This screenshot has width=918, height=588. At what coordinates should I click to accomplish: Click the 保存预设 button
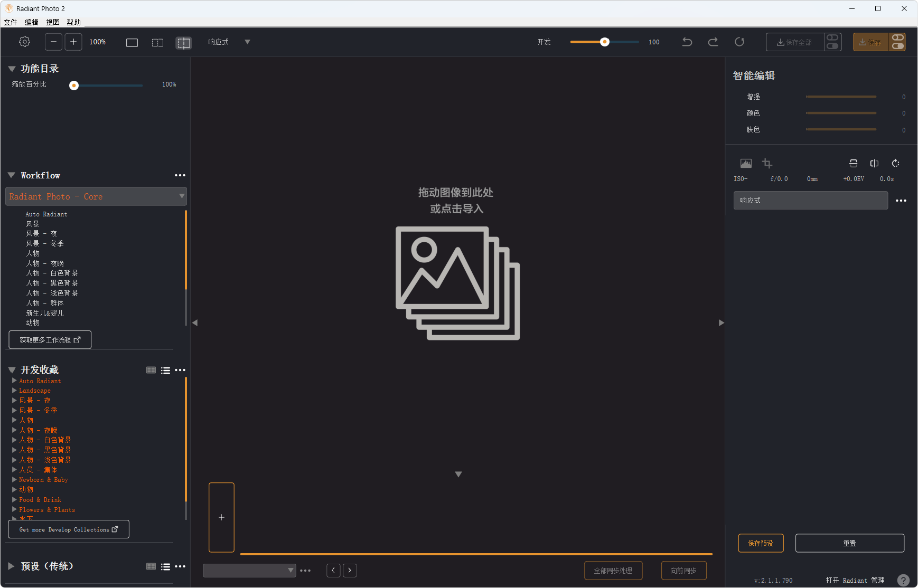760,543
